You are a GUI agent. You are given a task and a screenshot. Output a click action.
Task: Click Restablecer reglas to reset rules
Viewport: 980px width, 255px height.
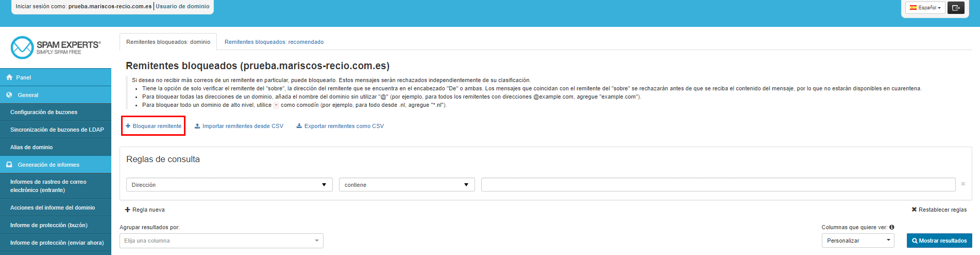(x=939, y=210)
